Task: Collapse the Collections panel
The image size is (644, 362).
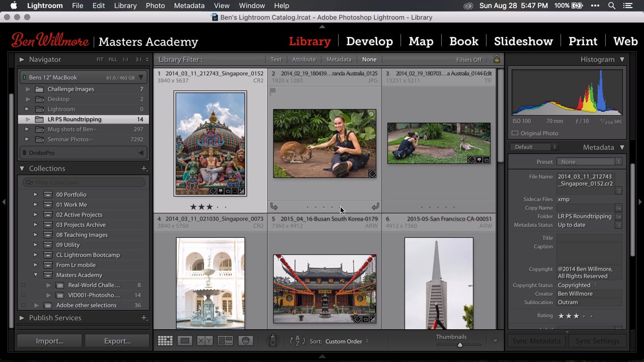Action: 22,168
